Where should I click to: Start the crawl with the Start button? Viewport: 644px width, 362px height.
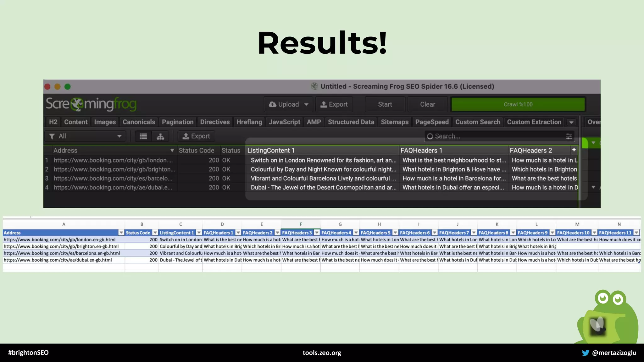[x=385, y=104]
